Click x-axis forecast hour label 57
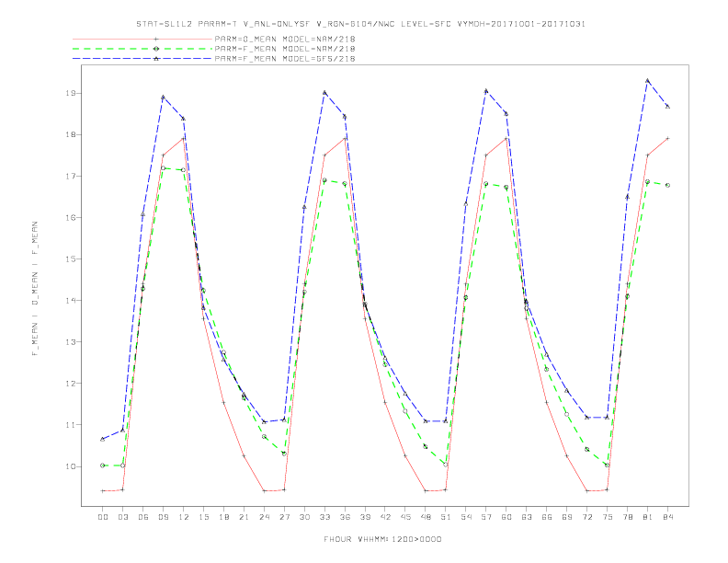 486,517
